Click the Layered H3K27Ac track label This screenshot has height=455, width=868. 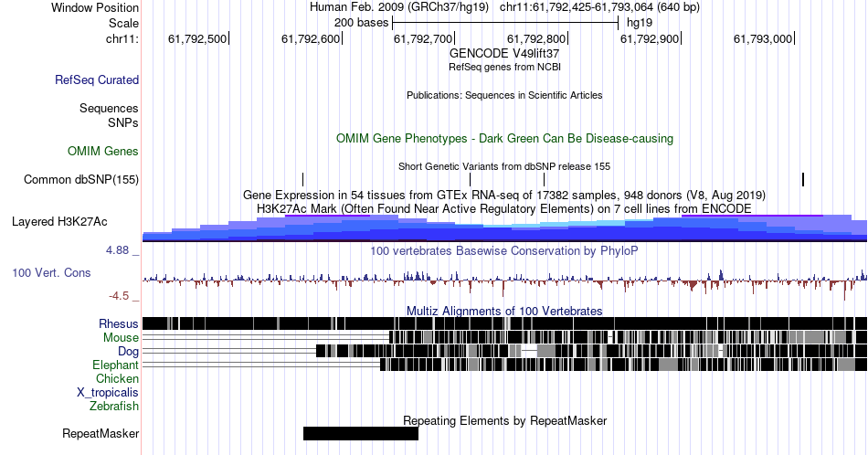click(59, 221)
